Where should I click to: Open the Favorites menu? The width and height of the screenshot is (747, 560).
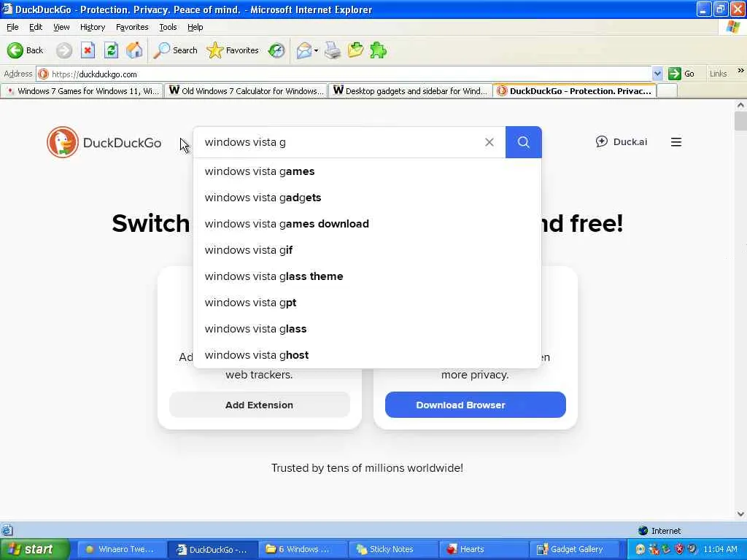tap(132, 27)
